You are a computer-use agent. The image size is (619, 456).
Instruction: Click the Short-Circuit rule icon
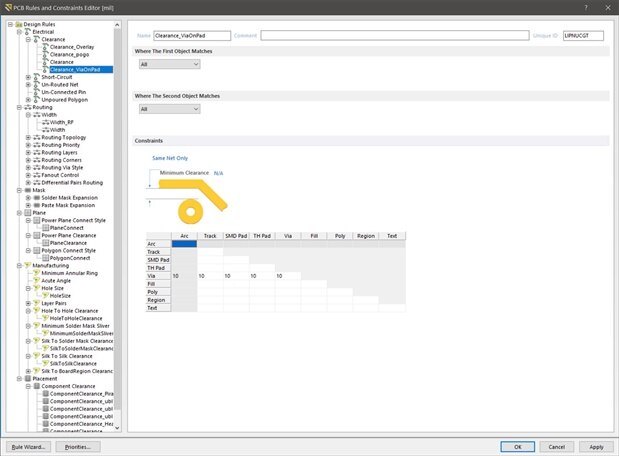tap(37, 77)
